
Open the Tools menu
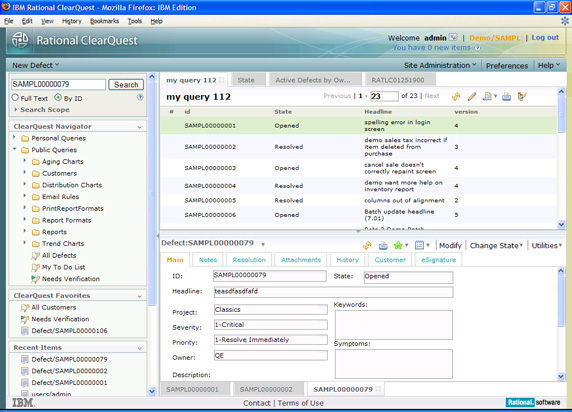[135, 21]
